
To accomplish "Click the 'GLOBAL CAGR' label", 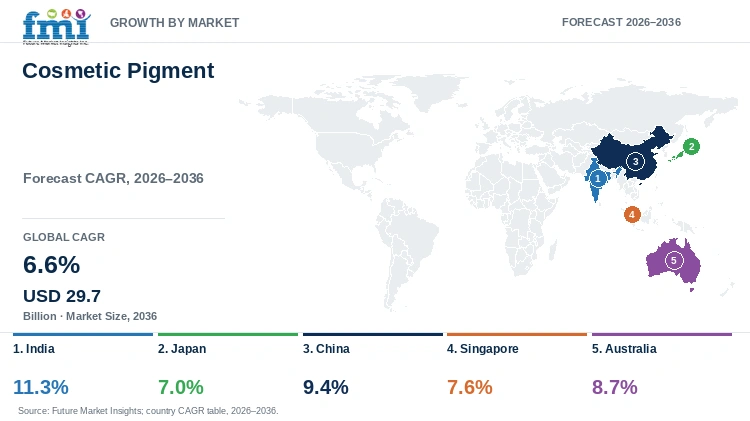I will tap(64, 237).
